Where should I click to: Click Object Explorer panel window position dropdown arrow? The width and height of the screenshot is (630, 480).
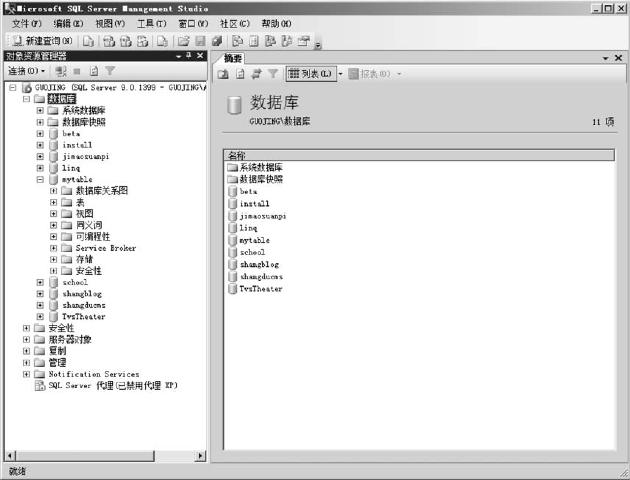pyautogui.click(x=179, y=56)
